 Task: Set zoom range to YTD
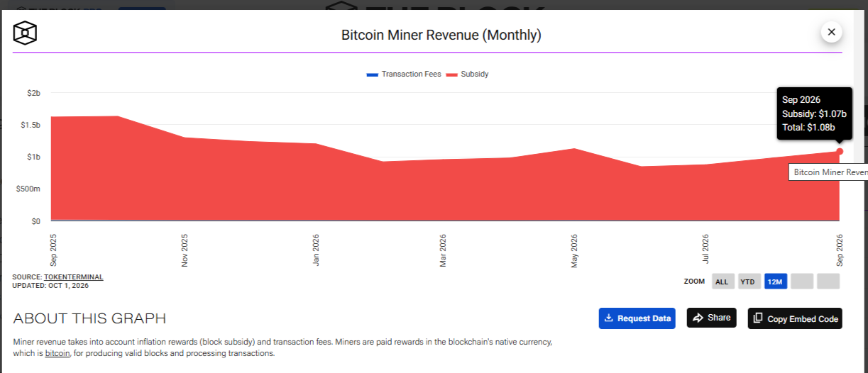[749, 282]
